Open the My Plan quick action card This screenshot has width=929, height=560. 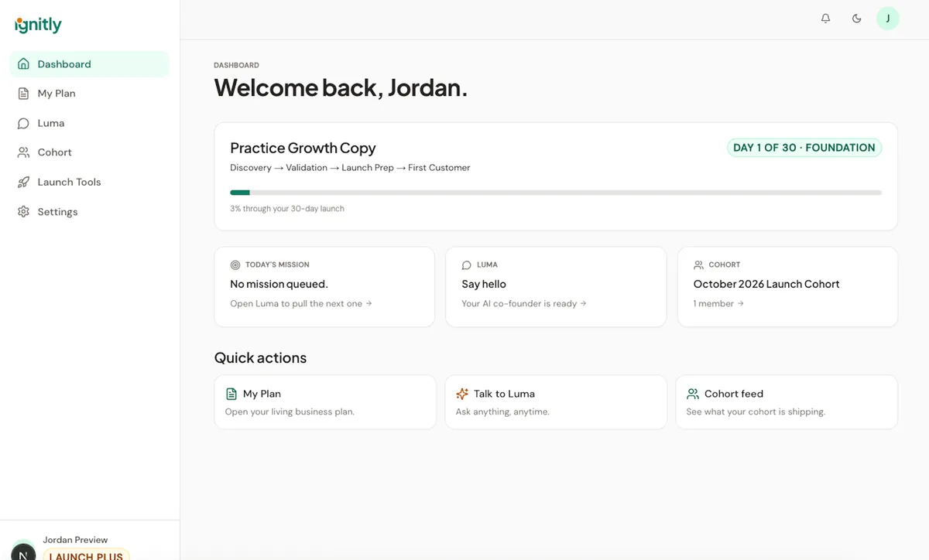325,402
